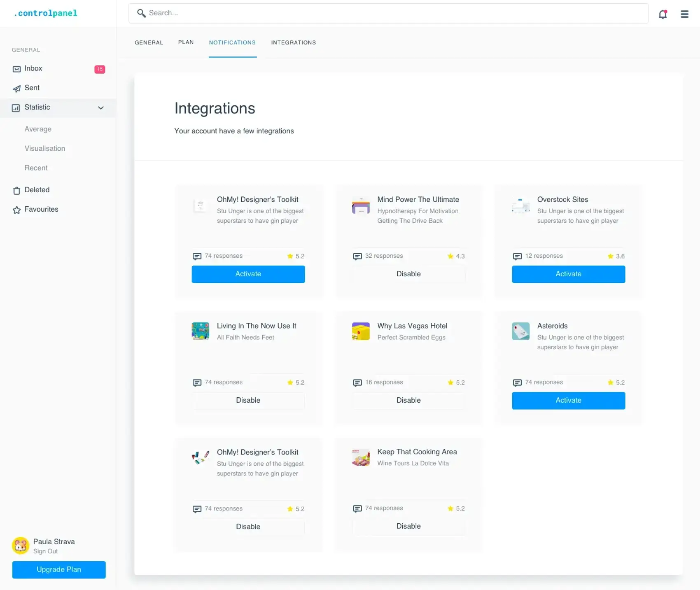Click the Living In The Now app icon
The width and height of the screenshot is (700, 590).
click(x=201, y=331)
